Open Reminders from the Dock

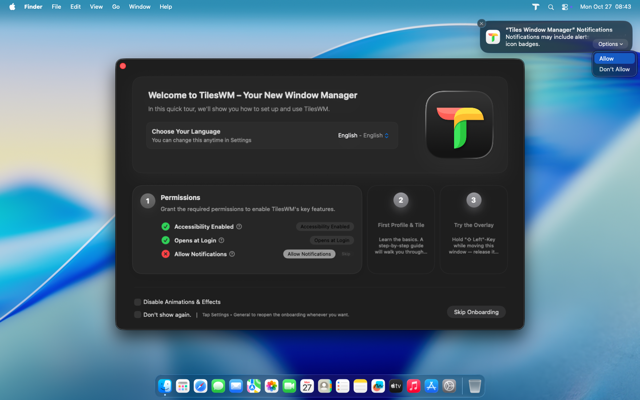click(x=342, y=386)
